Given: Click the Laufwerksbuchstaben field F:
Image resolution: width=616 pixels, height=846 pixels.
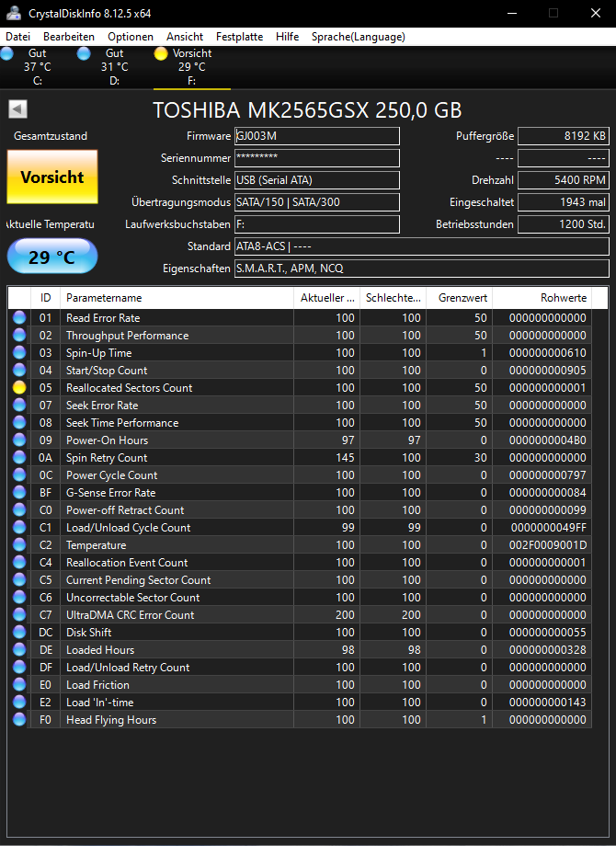Looking at the screenshot, I should [317, 223].
